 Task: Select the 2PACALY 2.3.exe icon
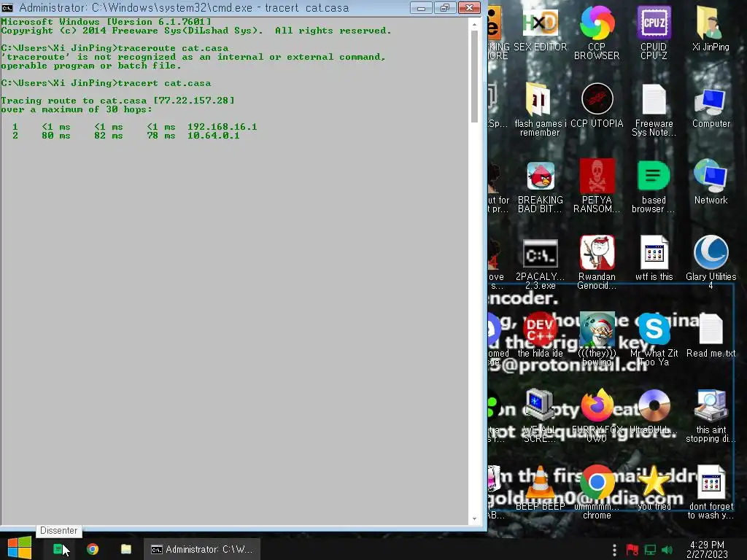click(x=540, y=262)
